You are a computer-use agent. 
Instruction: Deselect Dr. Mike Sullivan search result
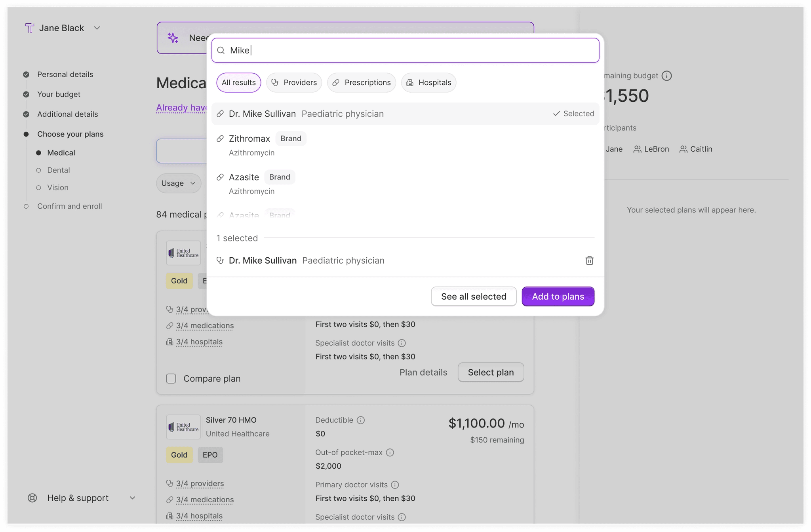point(405,114)
